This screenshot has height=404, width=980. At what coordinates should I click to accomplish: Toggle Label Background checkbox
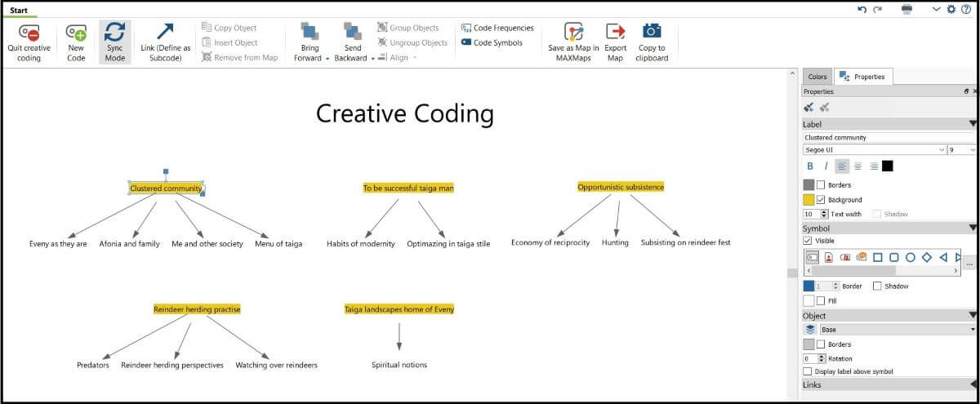822,200
